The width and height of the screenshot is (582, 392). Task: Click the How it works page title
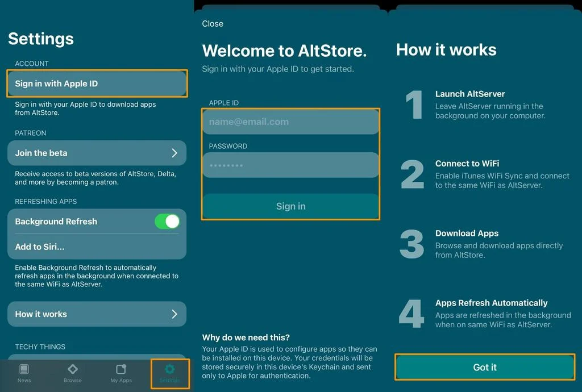(x=446, y=49)
